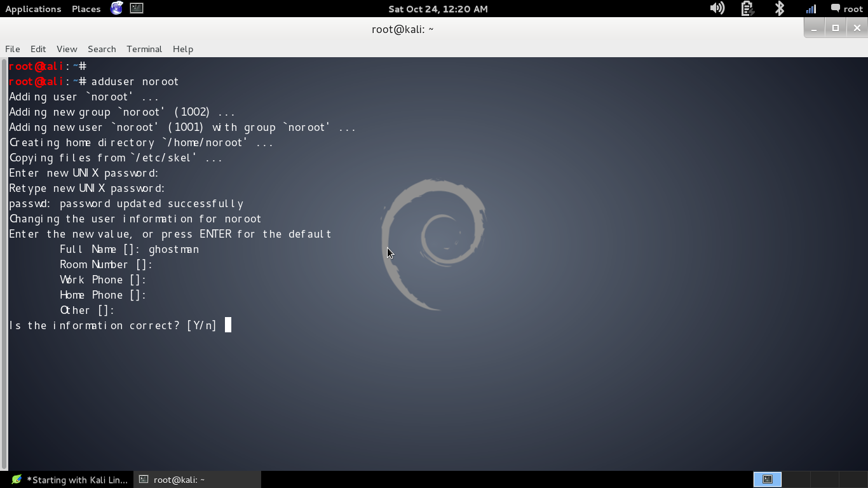Switch to first workspace in pager

[x=768, y=479]
